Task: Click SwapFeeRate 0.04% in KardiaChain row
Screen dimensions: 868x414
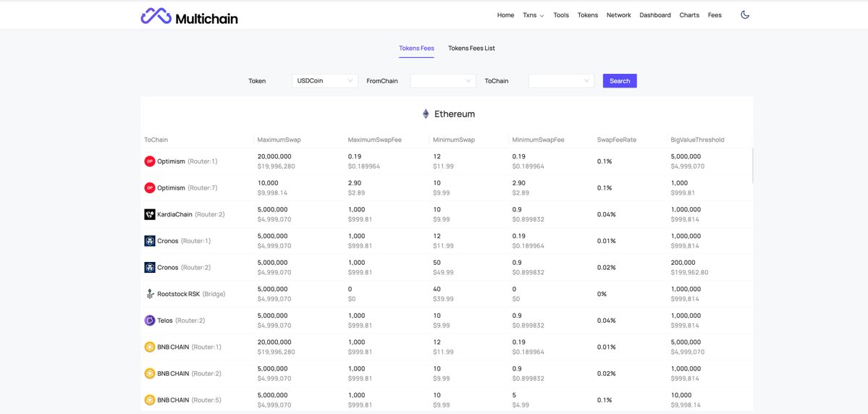Action: pyautogui.click(x=607, y=214)
